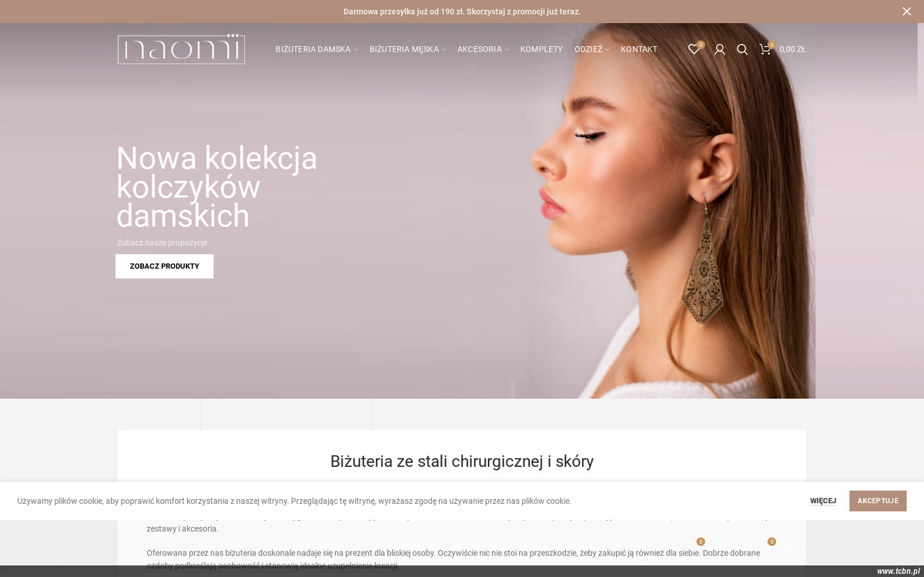The width and height of the screenshot is (924, 577).
Task: Click the cart total 0,00 zł
Action: click(x=792, y=49)
